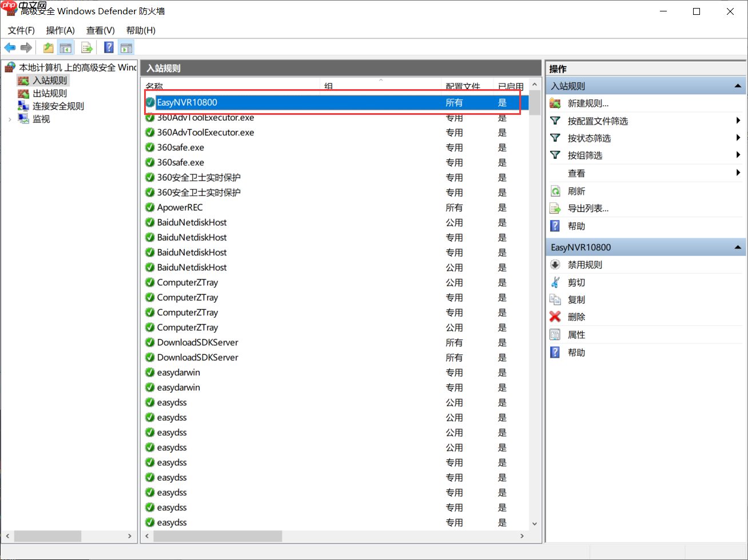The width and height of the screenshot is (748, 560).
Task: Click the new rule icon
Action: [x=555, y=103]
